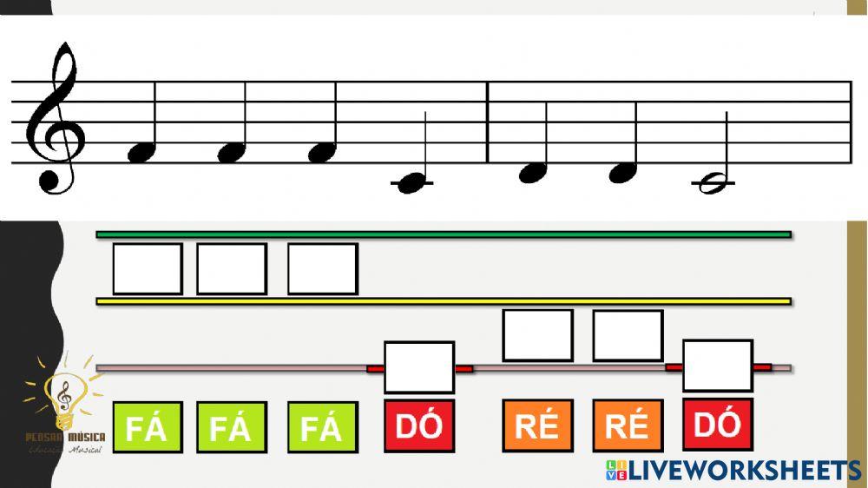Click the second empty box under the green line
This screenshot has height=488, width=868.
click(x=232, y=268)
